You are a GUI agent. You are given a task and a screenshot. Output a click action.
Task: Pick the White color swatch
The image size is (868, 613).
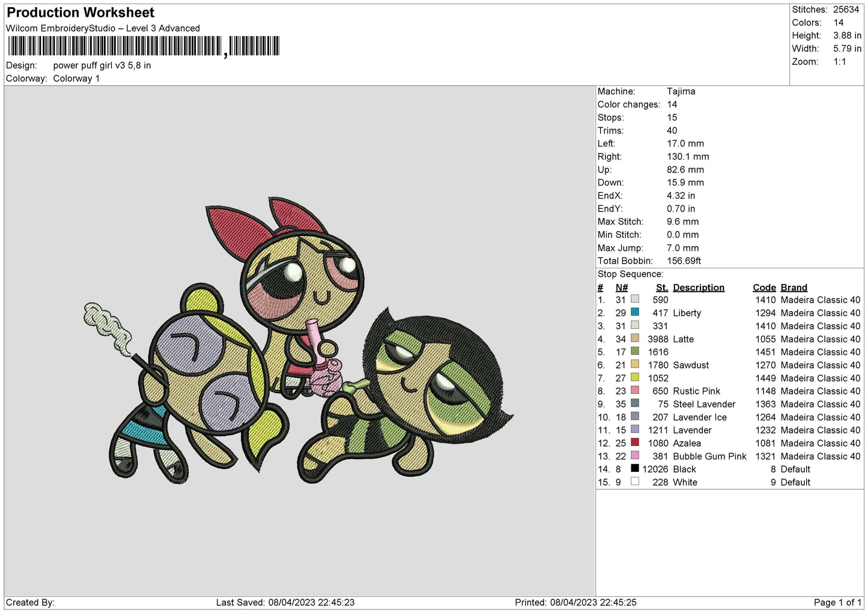pos(635,482)
